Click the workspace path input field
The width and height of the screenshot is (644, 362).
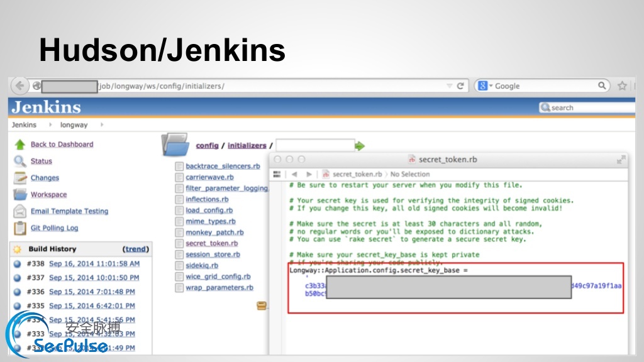(315, 145)
